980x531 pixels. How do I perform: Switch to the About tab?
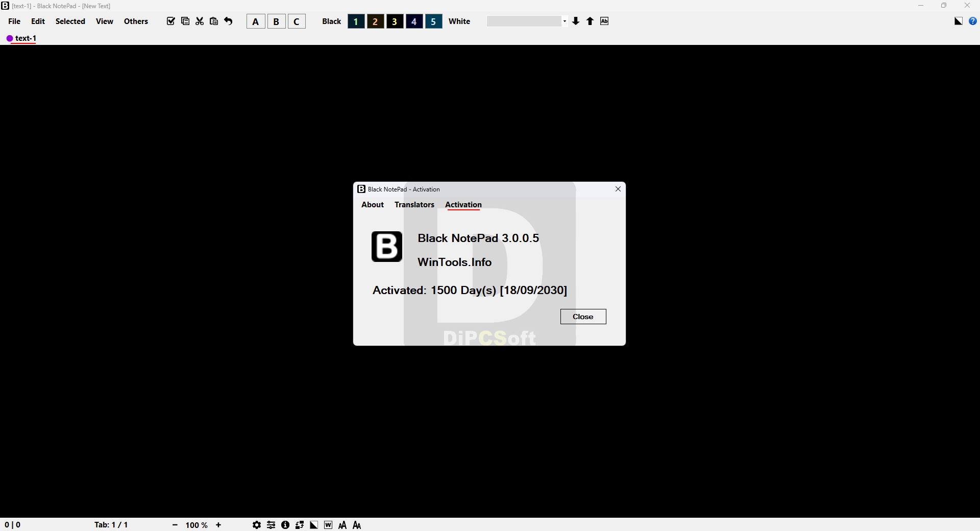point(373,205)
